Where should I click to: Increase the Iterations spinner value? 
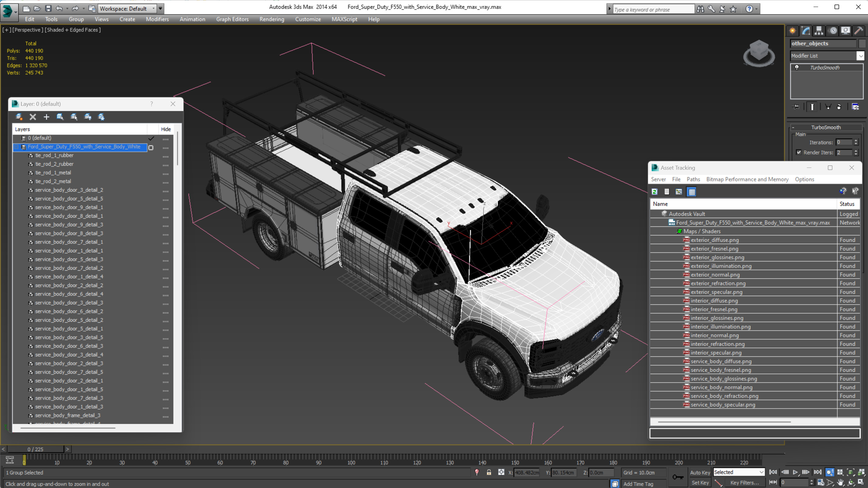click(x=856, y=140)
